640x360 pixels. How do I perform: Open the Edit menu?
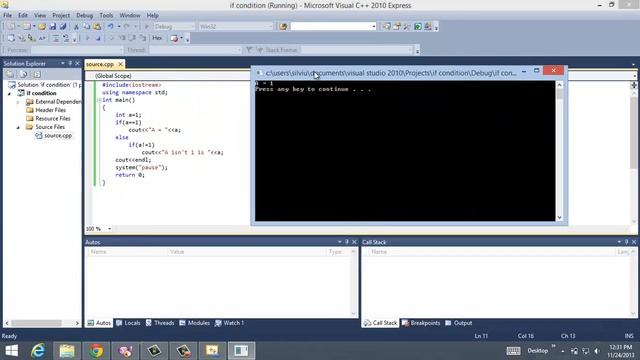click(23, 16)
